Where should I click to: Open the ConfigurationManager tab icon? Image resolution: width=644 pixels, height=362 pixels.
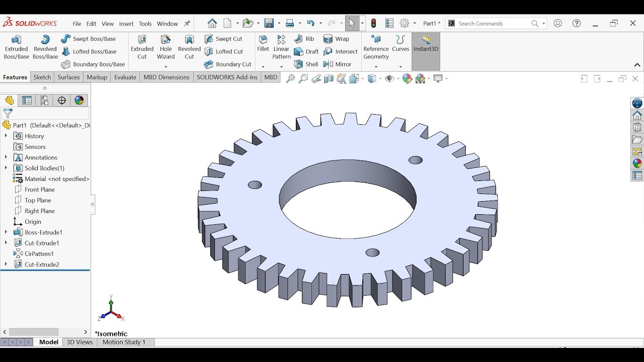pos(44,101)
